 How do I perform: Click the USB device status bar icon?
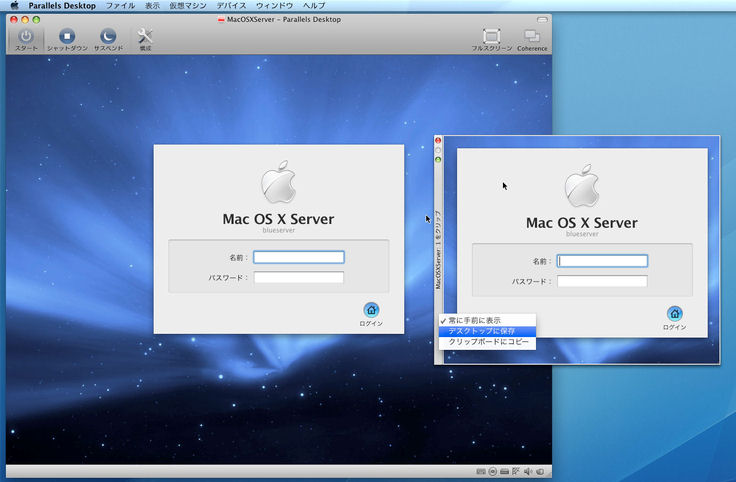tap(540, 471)
